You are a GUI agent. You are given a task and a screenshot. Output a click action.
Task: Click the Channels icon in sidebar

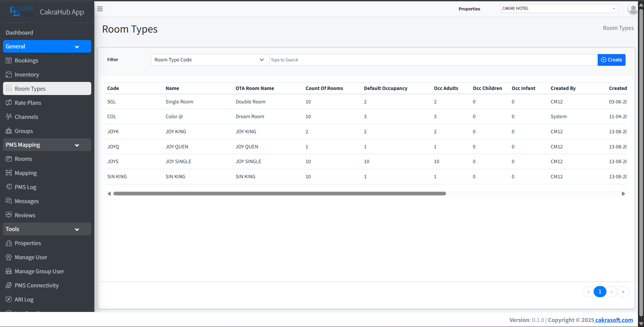tap(9, 117)
